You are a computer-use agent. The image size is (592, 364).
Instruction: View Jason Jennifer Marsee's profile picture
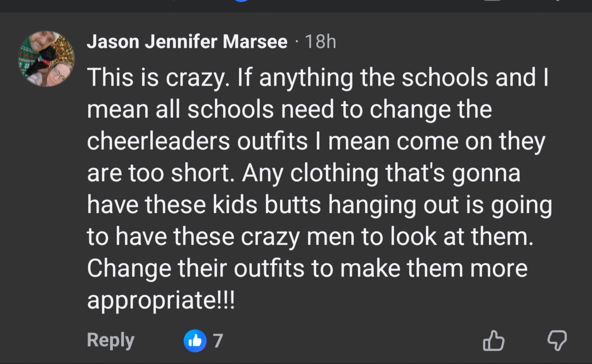pos(46,59)
